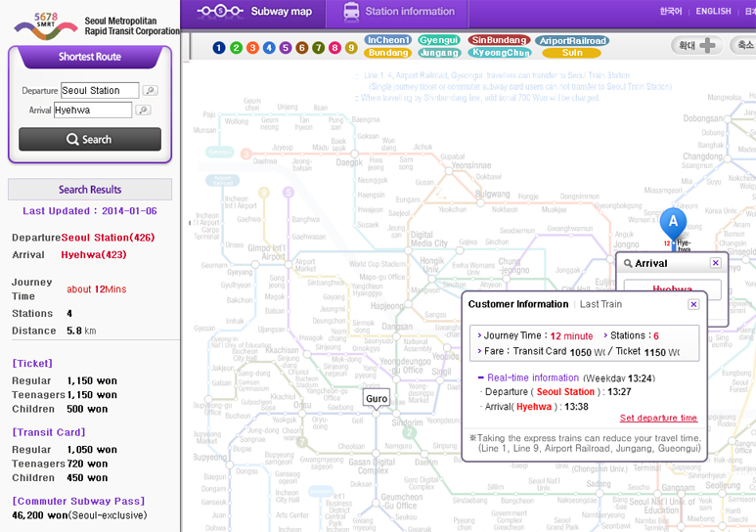This screenshot has width=756, height=532.
Task: Close the Arrival popup box
Action: point(715,263)
